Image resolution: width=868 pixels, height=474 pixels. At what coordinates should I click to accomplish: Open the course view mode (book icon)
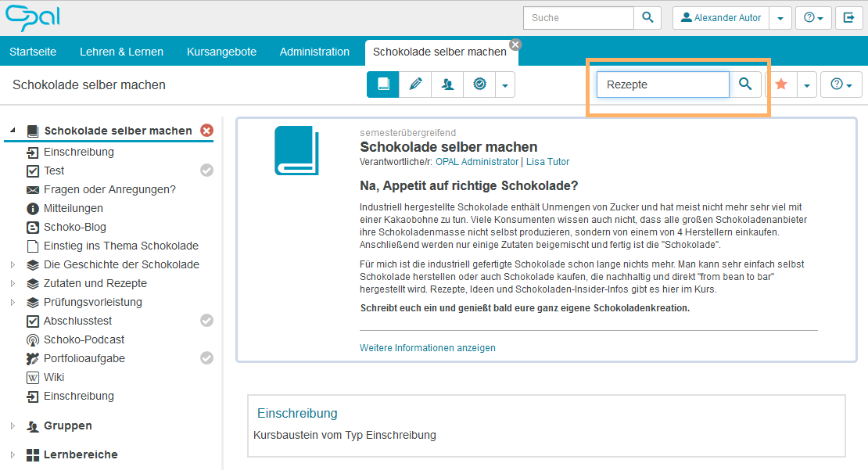[x=382, y=84]
